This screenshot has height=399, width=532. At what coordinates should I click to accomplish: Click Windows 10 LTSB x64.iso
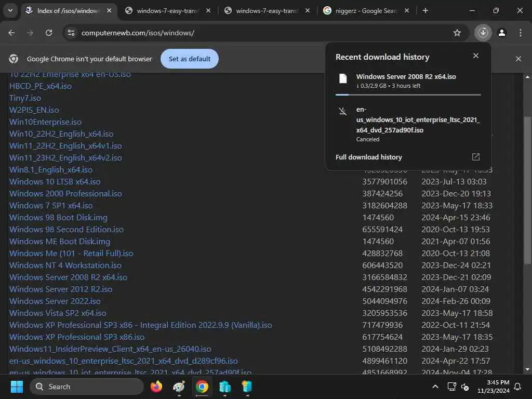pyautogui.click(x=55, y=181)
